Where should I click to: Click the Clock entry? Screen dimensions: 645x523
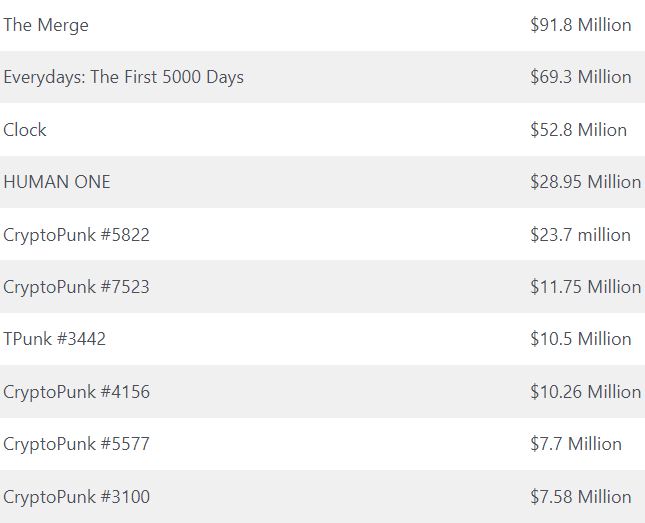[25, 130]
